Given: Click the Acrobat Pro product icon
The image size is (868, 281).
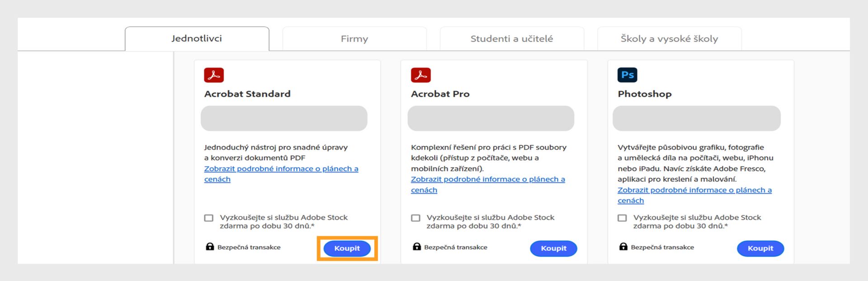Looking at the screenshot, I should pos(420,75).
